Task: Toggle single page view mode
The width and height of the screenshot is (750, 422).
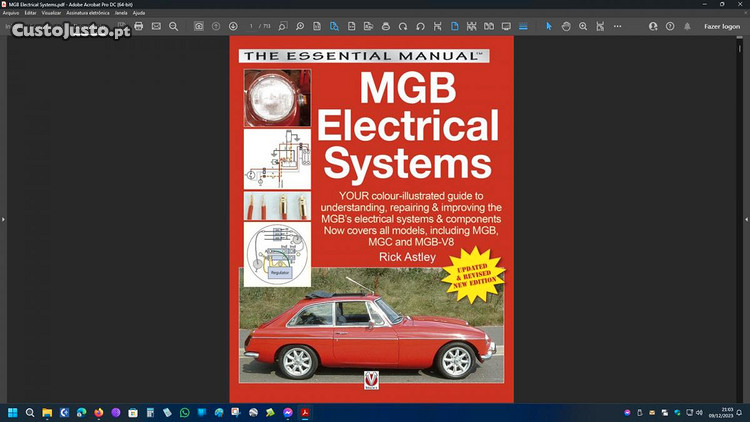Action: click(453, 26)
